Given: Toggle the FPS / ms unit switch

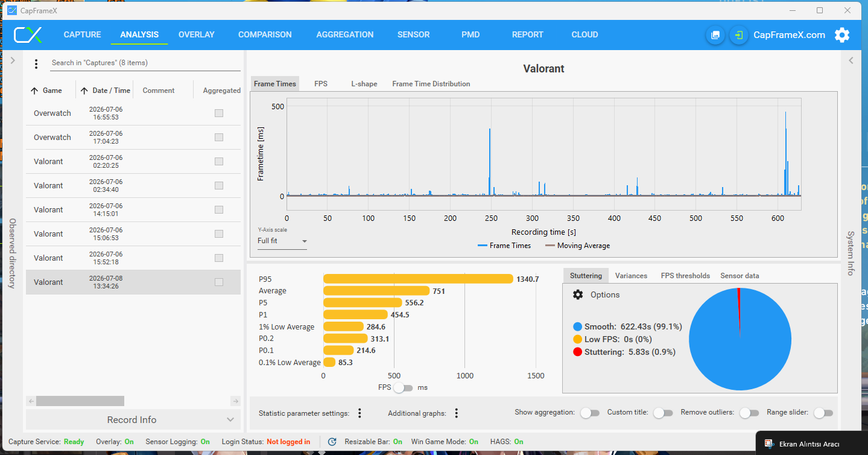Looking at the screenshot, I should (403, 387).
